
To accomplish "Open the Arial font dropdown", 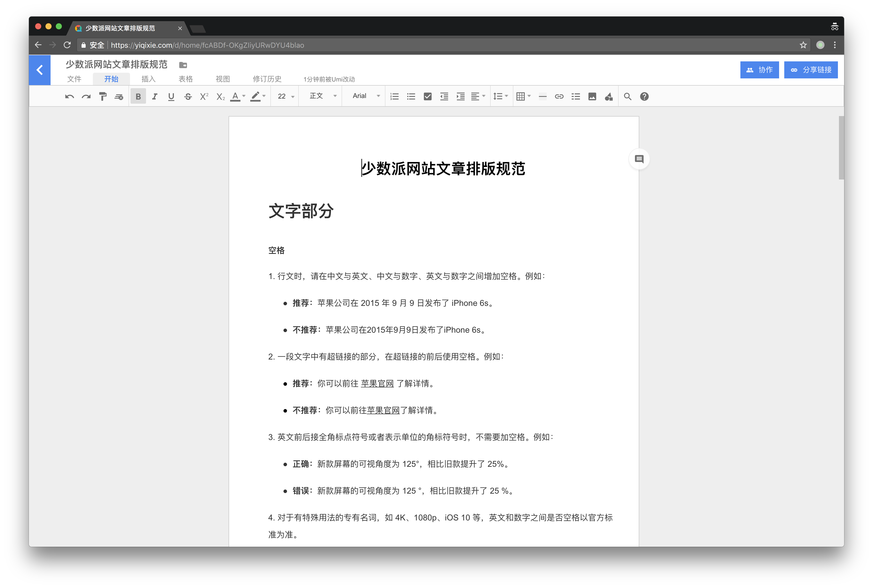I will tap(366, 96).
